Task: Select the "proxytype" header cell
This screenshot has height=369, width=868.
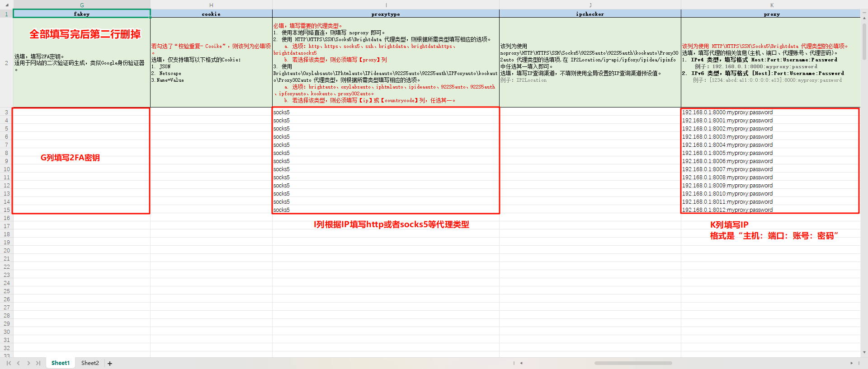Action: point(386,14)
